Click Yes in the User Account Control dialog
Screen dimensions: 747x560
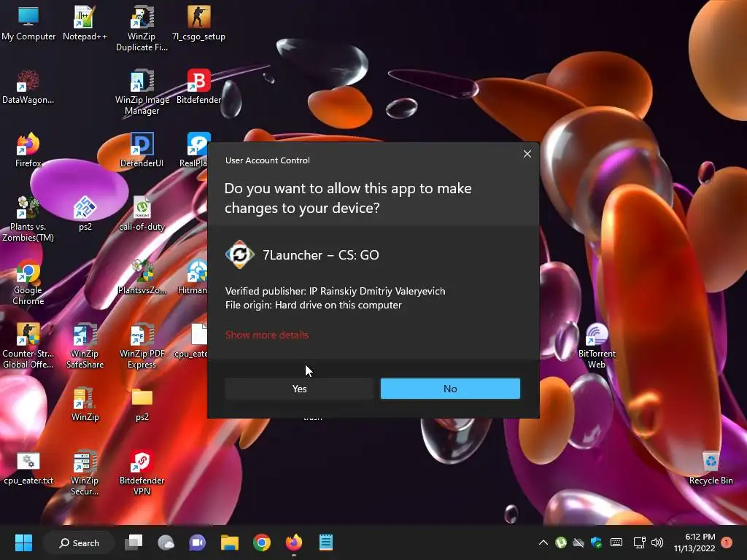click(299, 389)
